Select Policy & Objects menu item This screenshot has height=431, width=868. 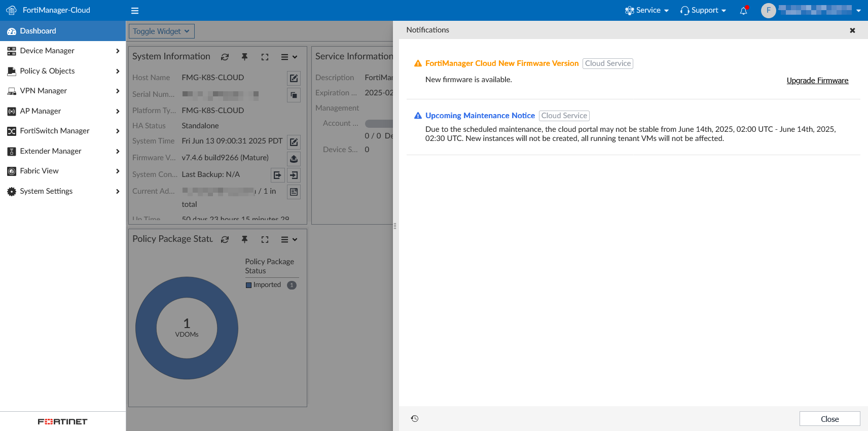click(47, 71)
